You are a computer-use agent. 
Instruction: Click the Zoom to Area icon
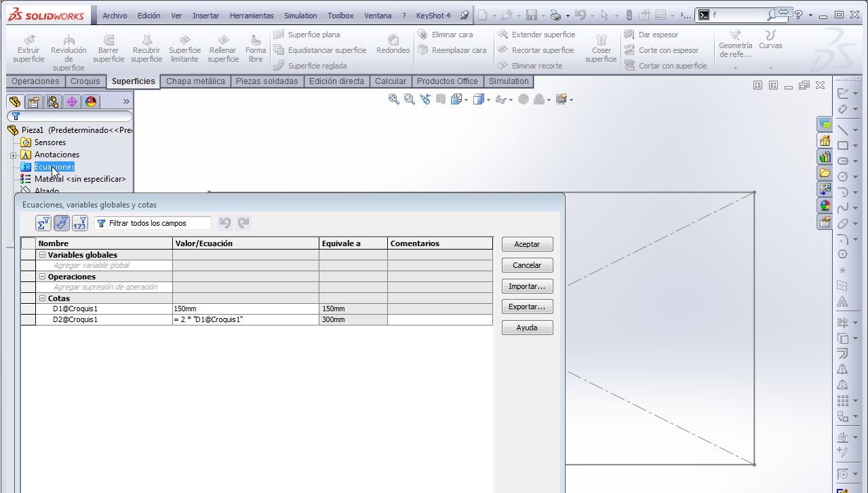[409, 100]
